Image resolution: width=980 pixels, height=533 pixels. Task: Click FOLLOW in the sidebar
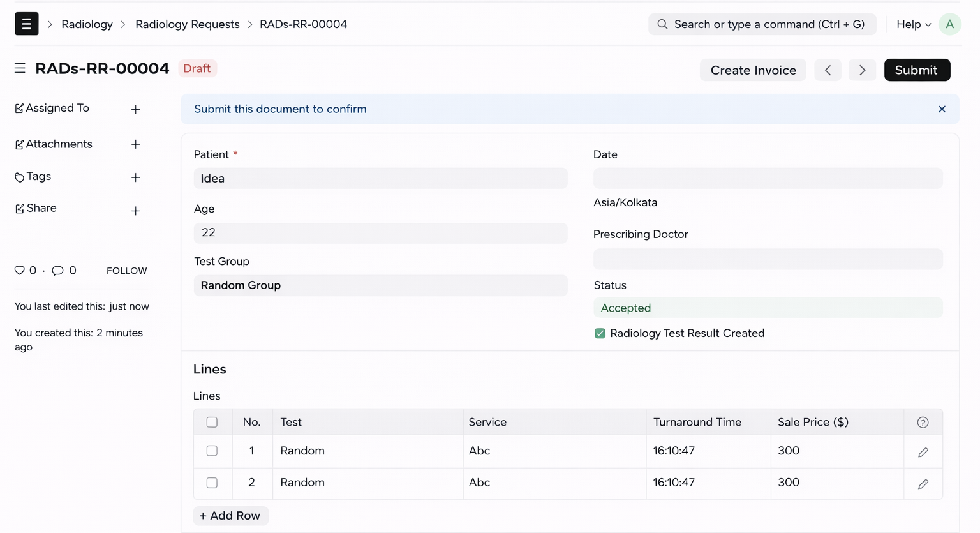126,271
